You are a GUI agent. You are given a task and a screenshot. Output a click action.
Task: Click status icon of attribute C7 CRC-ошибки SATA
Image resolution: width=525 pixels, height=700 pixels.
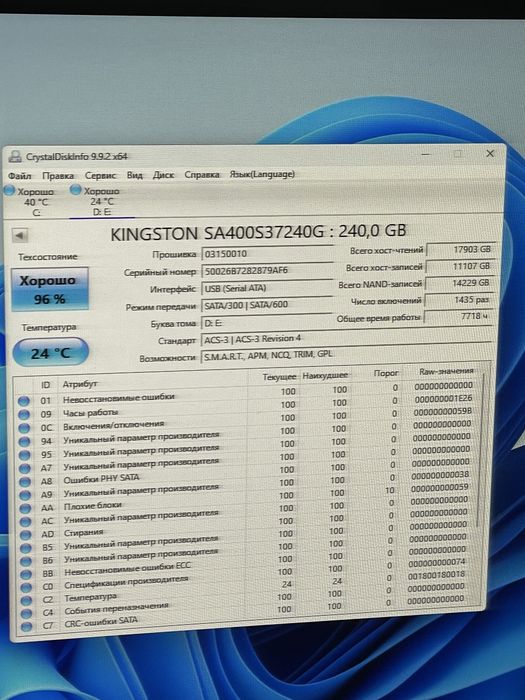tap(27, 626)
